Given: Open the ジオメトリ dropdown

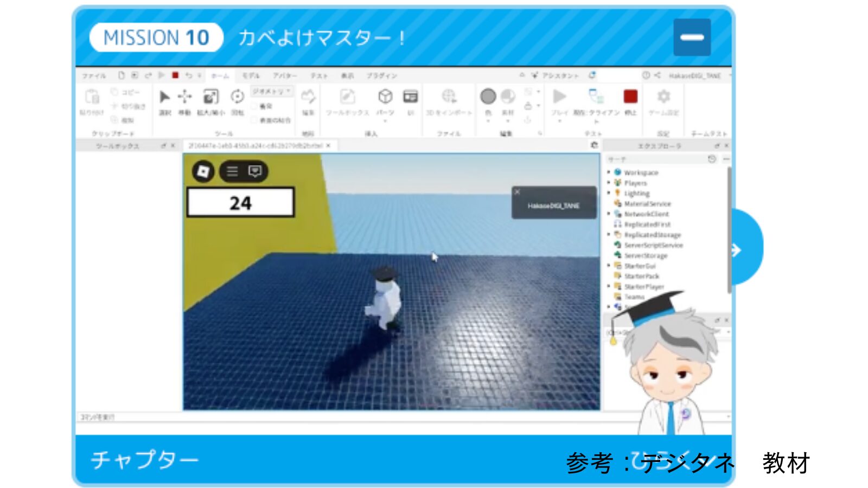Looking at the screenshot, I should (272, 92).
